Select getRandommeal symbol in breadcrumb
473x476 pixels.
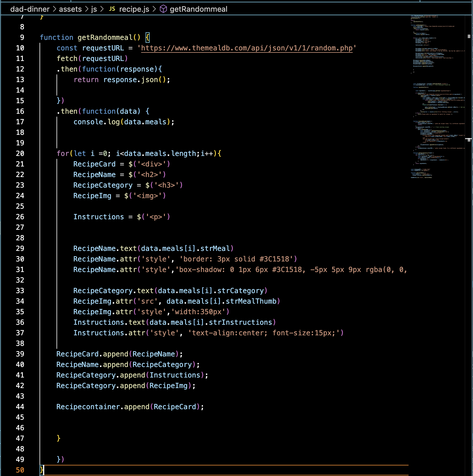pyautogui.click(x=198, y=9)
